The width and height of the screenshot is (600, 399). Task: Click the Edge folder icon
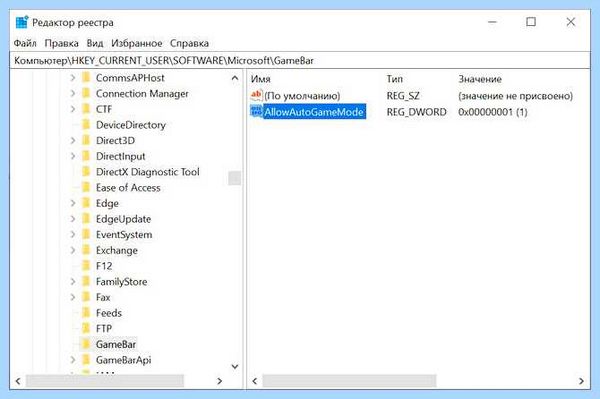(x=86, y=203)
